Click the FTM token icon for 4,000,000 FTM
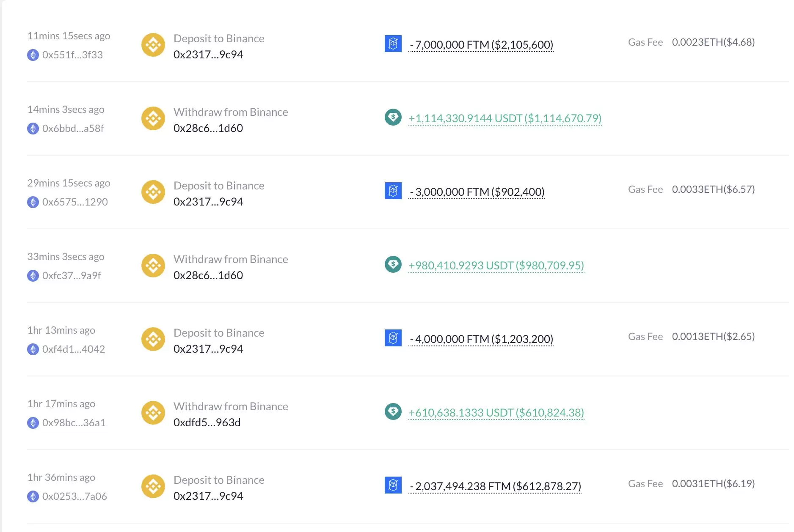 (x=393, y=338)
